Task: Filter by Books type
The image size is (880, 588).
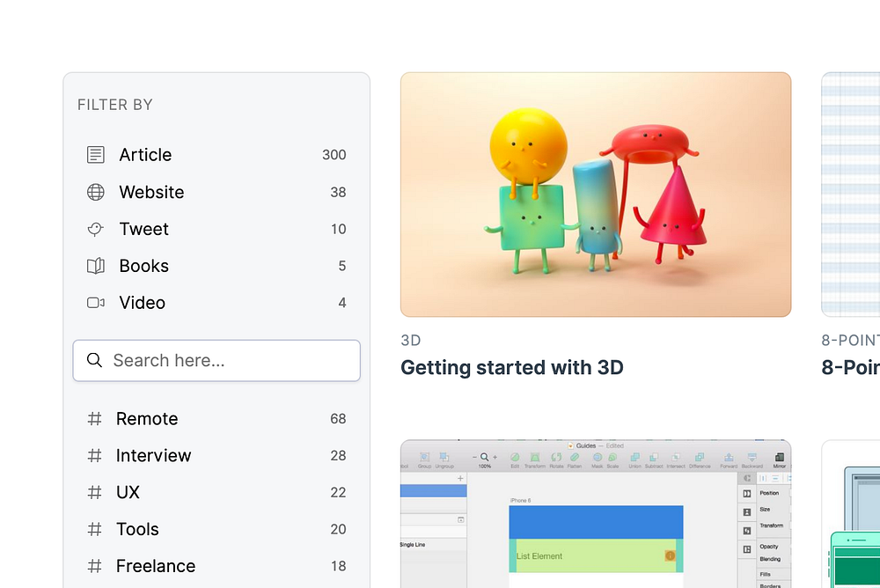Action: (216, 266)
